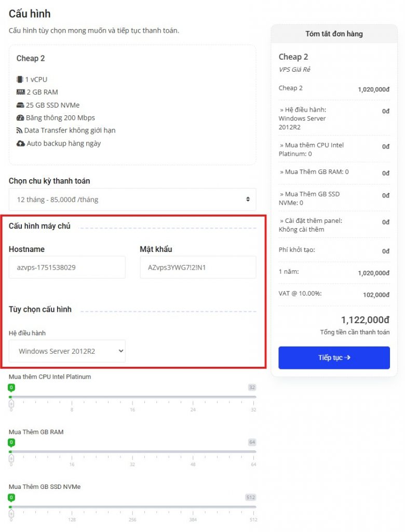Open the billing cycle dropdown

[x=132, y=199]
